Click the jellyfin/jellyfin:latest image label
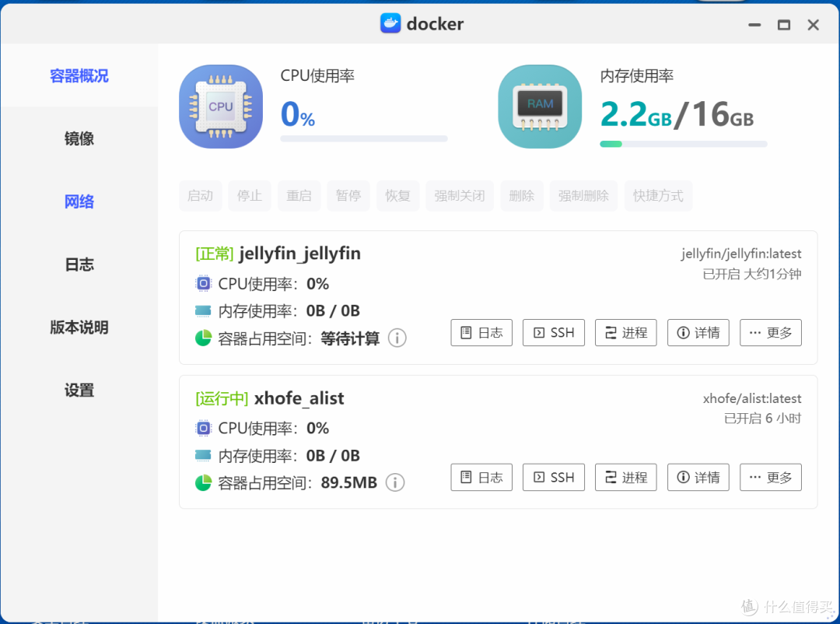 (741, 254)
